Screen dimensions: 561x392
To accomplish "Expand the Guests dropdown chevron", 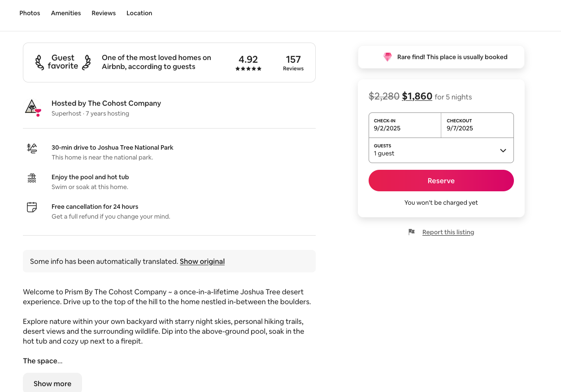I will click(503, 151).
